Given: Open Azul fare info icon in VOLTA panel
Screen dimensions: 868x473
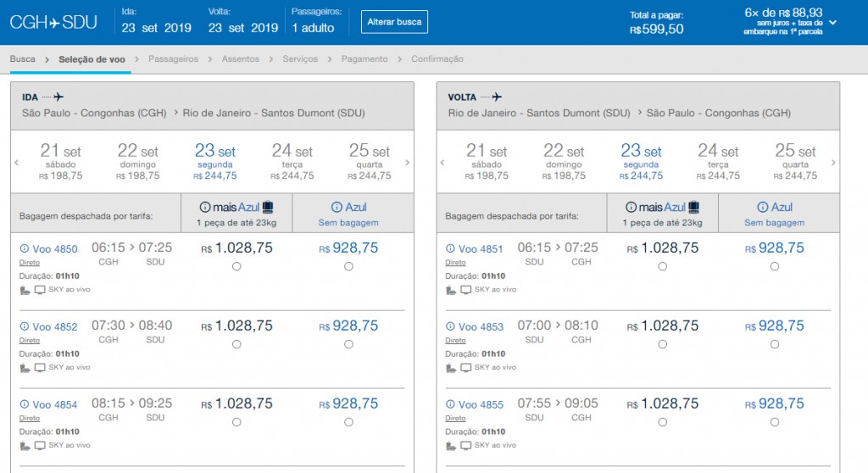Looking at the screenshot, I should (x=763, y=207).
